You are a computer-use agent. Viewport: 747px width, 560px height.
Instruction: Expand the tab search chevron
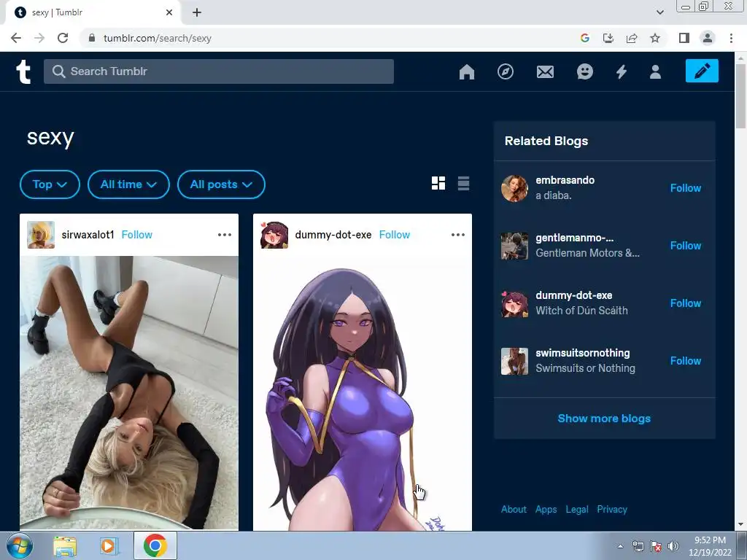[659, 12]
